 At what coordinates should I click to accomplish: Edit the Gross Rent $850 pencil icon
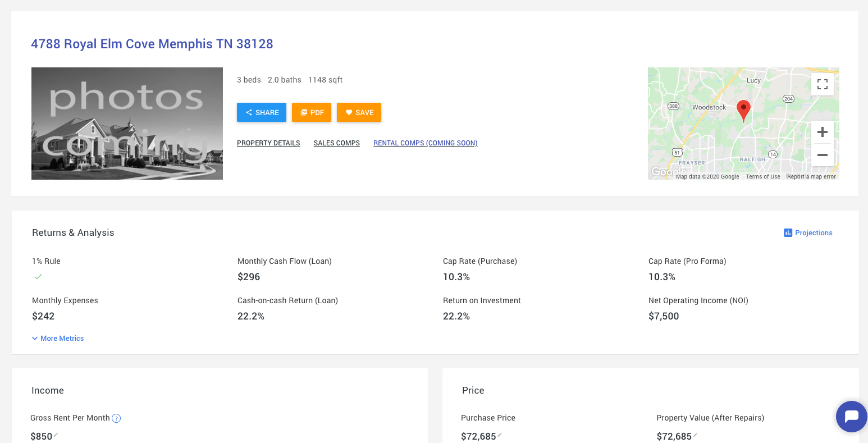point(56,435)
